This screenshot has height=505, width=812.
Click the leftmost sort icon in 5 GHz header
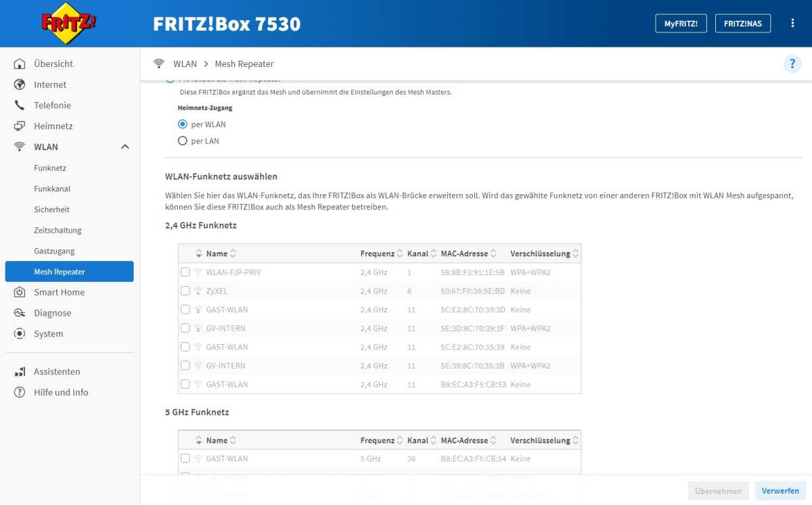point(198,440)
